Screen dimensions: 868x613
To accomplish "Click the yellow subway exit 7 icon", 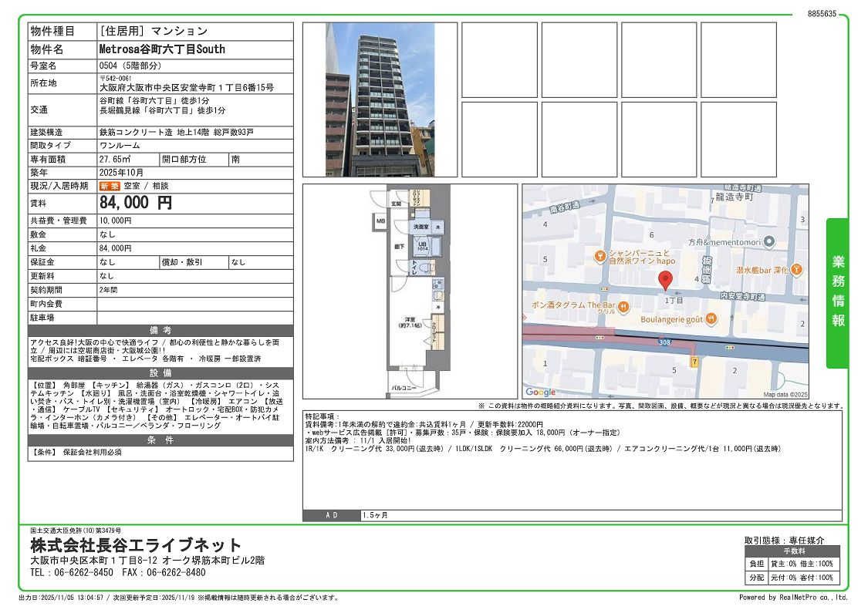I will click(x=694, y=361).
